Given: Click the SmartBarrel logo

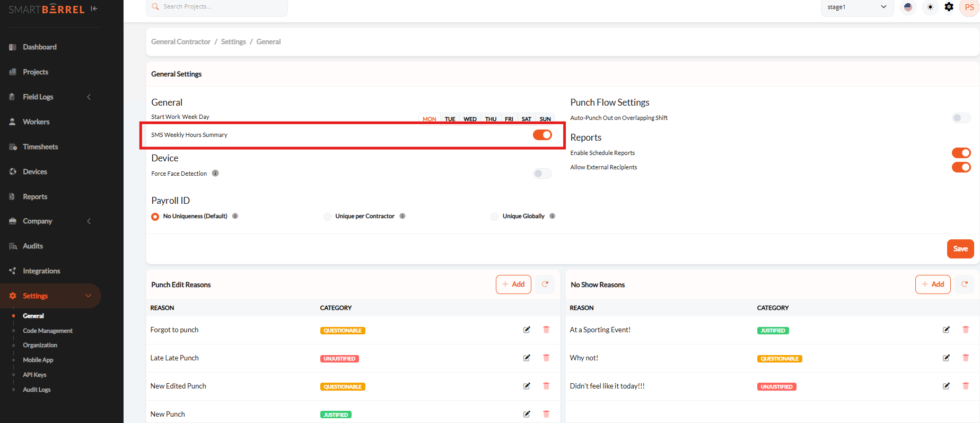Looking at the screenshot, I should pyautogui.click(x=47, y=9).
